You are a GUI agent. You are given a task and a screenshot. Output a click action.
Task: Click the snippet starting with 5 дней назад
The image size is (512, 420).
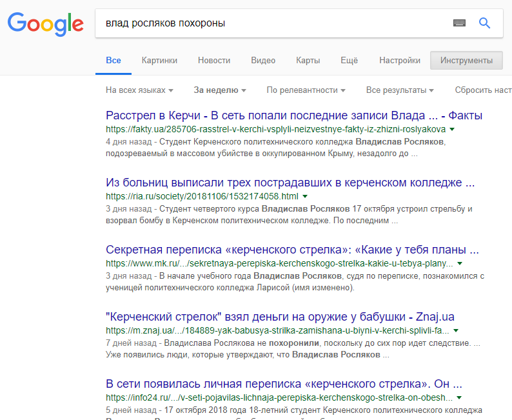coord(294,413)
